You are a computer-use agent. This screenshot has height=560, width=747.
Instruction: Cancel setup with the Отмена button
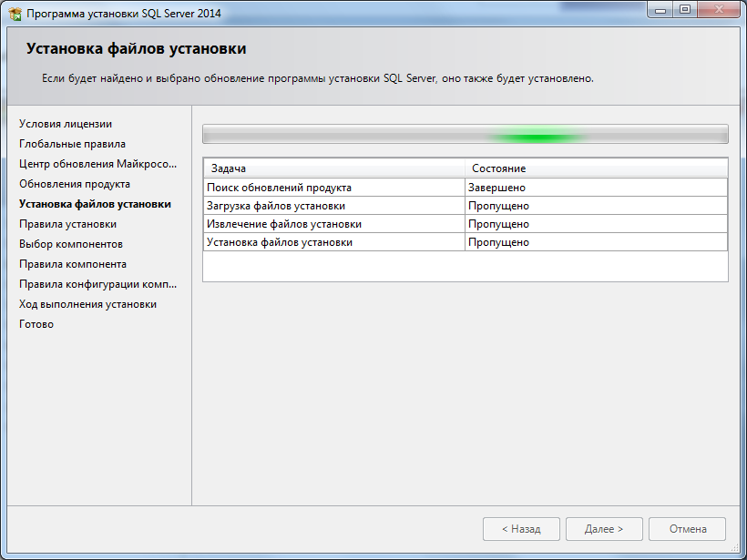(x=688, y=529)
